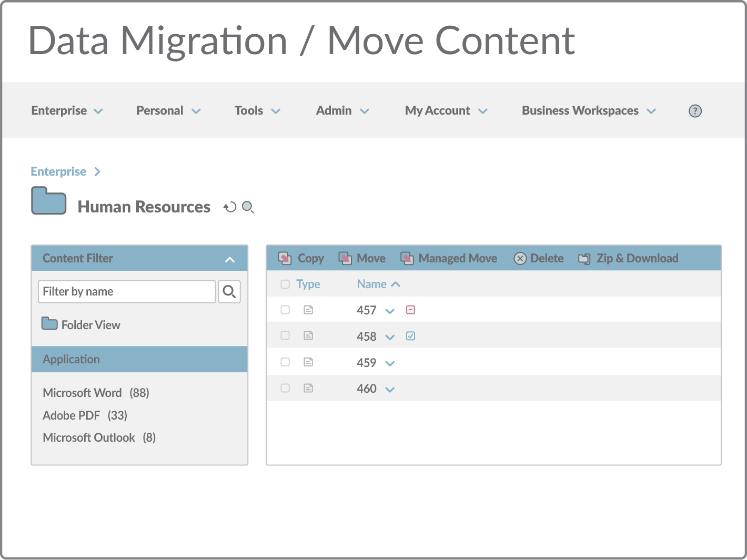Go to the Enterprise breadcrumb link

(x=58, y=172)
